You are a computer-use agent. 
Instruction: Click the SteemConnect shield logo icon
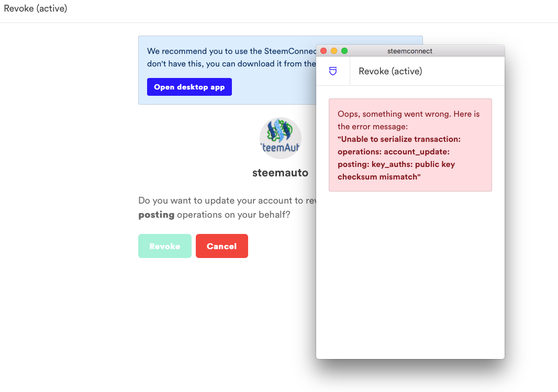(x=333, y=71)
